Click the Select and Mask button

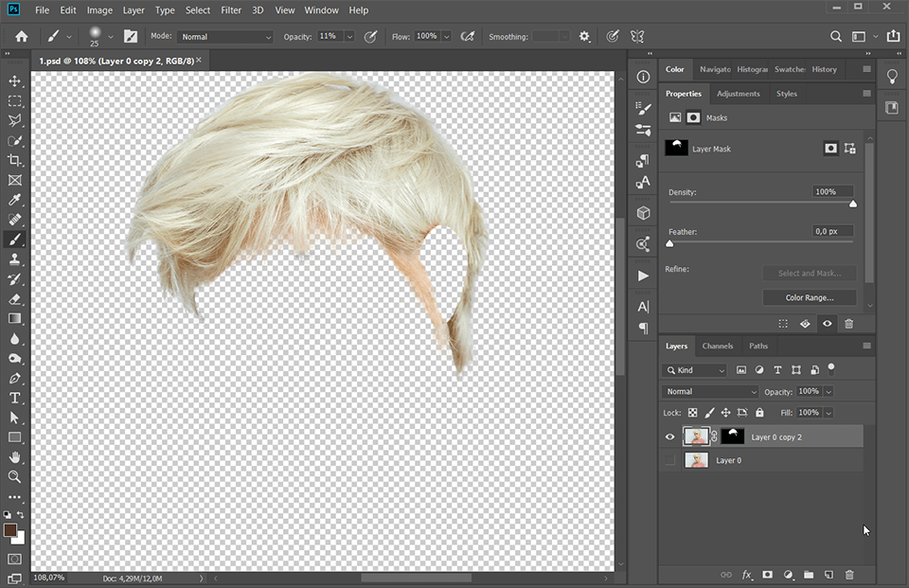[x=809, y=273]
